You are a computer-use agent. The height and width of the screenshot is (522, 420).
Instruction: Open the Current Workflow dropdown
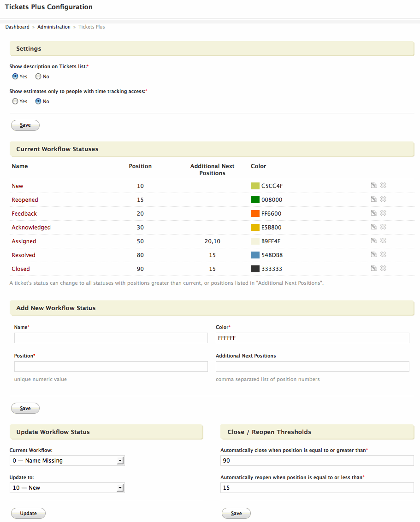click(67, 461)
